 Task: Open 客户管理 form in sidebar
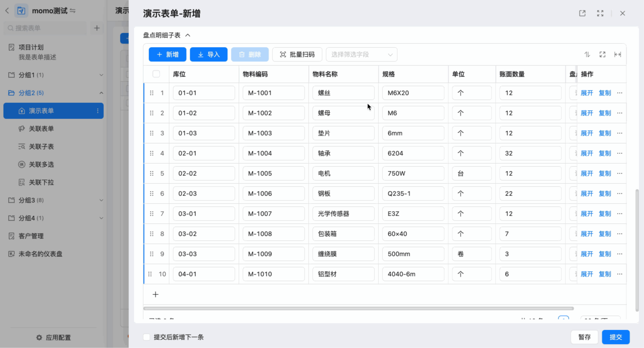31,236
